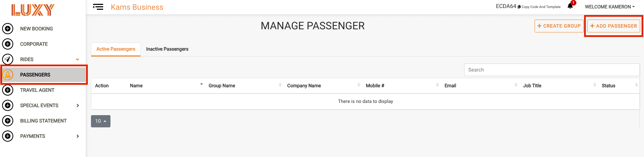Click 'There is no data to display' message

click(366, 102)
